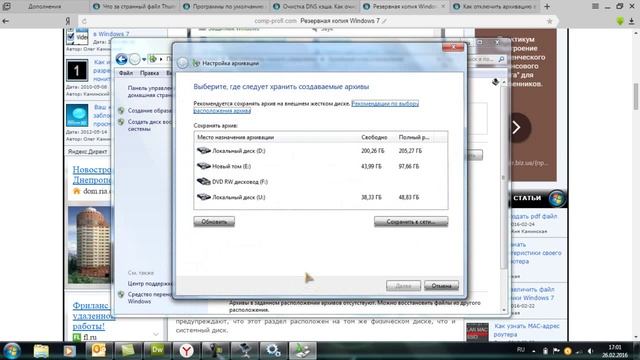Click Место назначения архивации column header
Screen dimensions: 640x360
pos(236,138)
